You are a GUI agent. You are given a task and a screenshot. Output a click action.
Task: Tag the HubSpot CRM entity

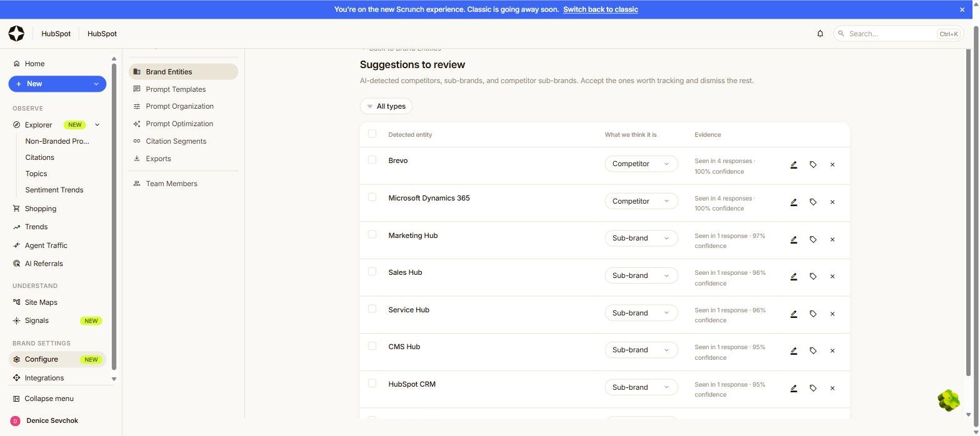pyautogui.click(x=813, y=389)
